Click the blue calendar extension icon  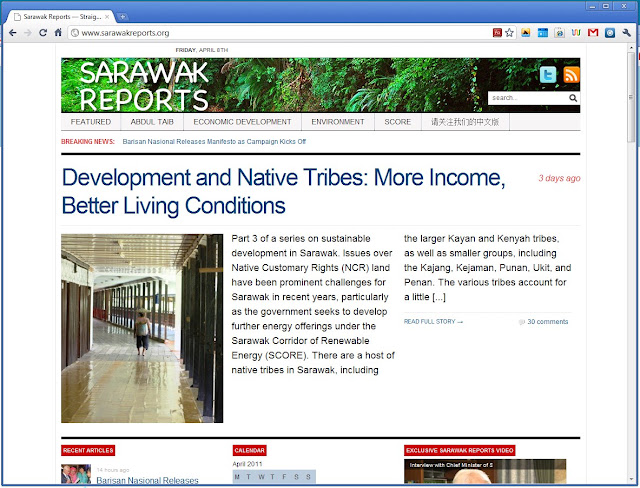[542, 33]
